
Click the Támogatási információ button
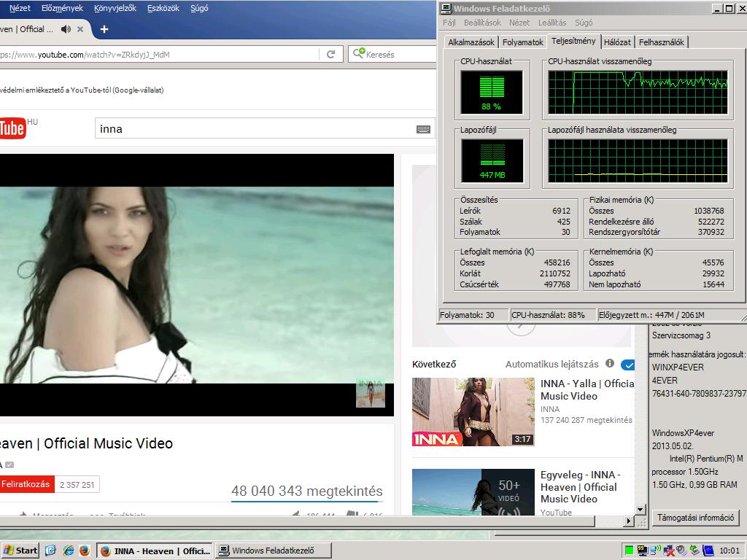pyautogui.click(x=695, y=517)
